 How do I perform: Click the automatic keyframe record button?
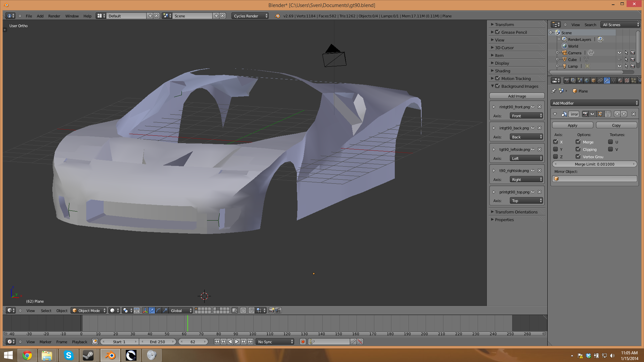(x=303, y=342)
